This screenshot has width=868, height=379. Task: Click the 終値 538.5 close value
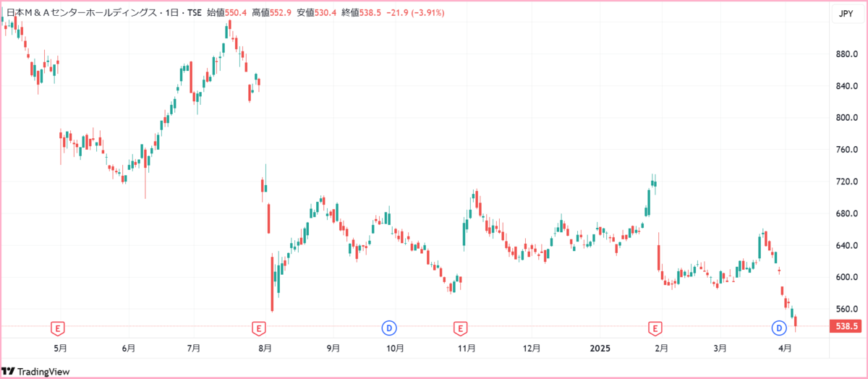point(360,13)
